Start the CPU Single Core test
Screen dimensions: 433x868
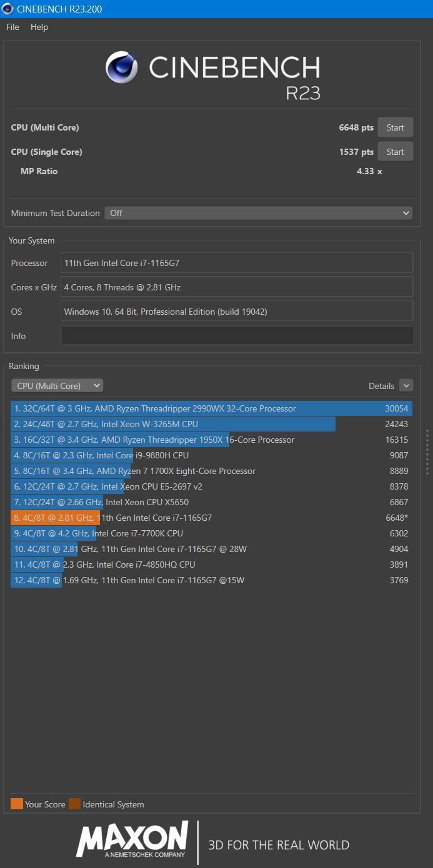tap(395, 152)
